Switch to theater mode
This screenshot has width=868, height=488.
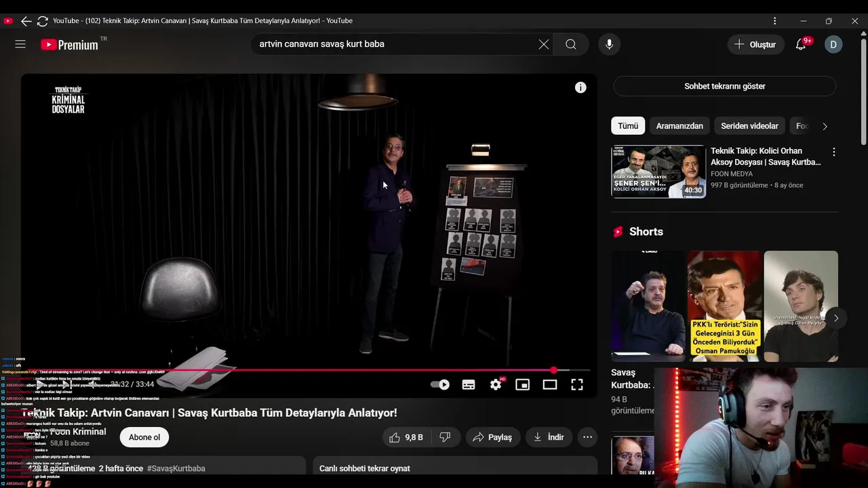[x=550, y=384]
